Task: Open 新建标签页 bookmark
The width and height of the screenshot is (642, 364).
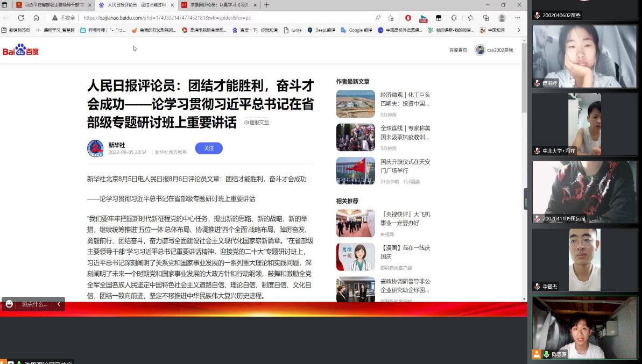Action: pyautogui.click(x=16, y=30)
